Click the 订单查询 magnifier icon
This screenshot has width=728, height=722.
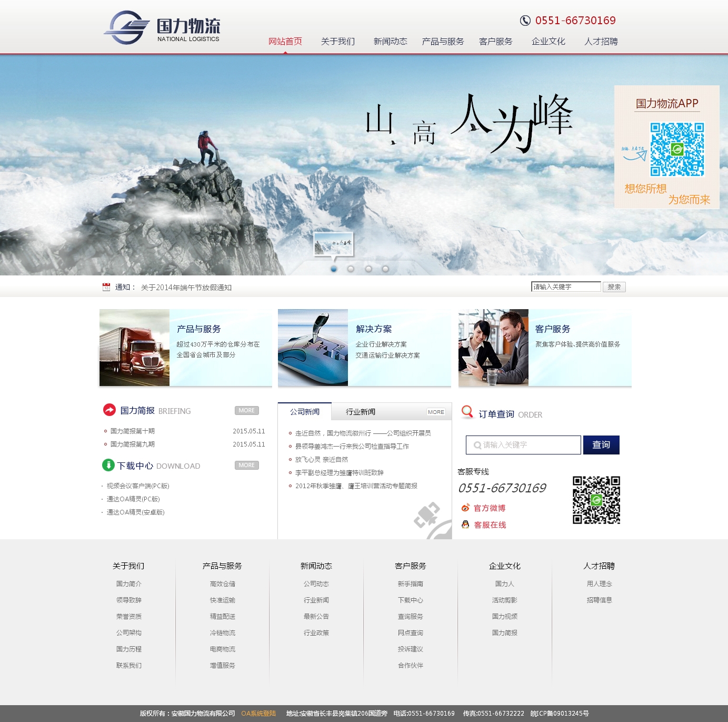(467, 412)
